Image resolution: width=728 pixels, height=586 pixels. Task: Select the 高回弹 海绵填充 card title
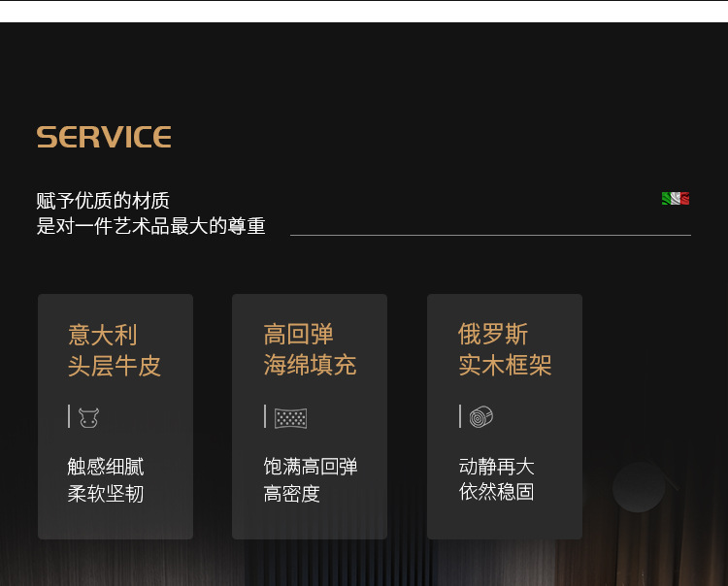pyautogui.click(x=310, y=349)
